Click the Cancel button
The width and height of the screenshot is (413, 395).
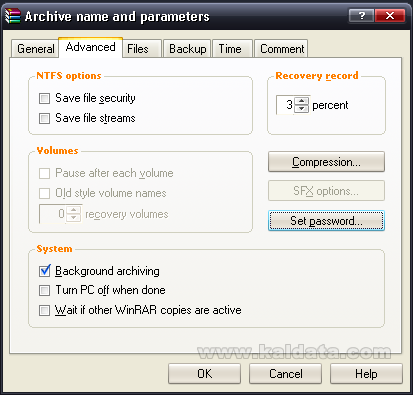[x=285, y=374]
